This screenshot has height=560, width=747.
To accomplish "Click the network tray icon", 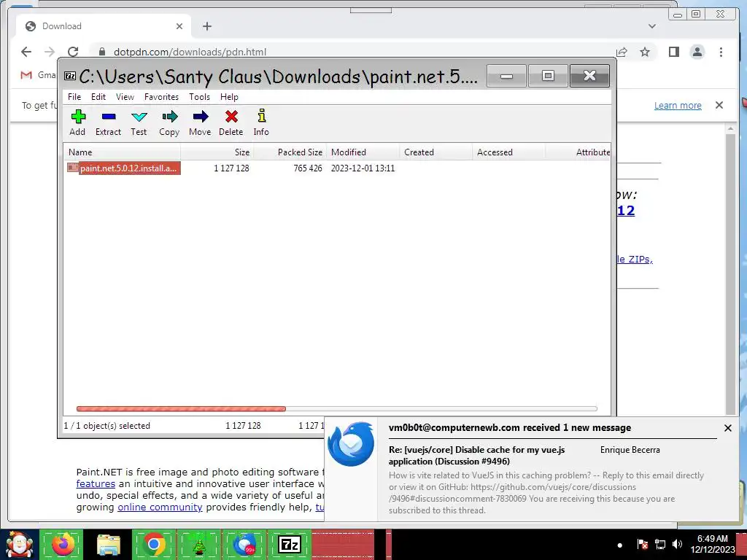I will coord(659,544).
